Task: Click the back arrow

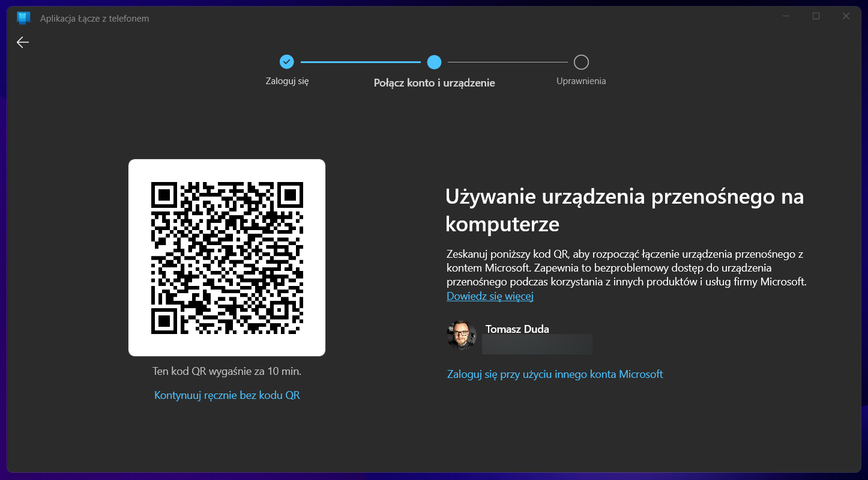Action: 22,42
